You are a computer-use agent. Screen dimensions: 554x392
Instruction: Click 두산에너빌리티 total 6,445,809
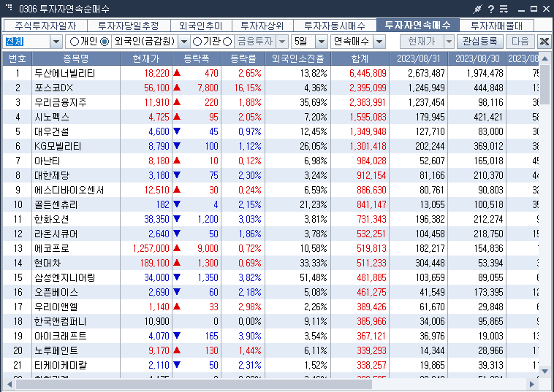click(368, 74)
